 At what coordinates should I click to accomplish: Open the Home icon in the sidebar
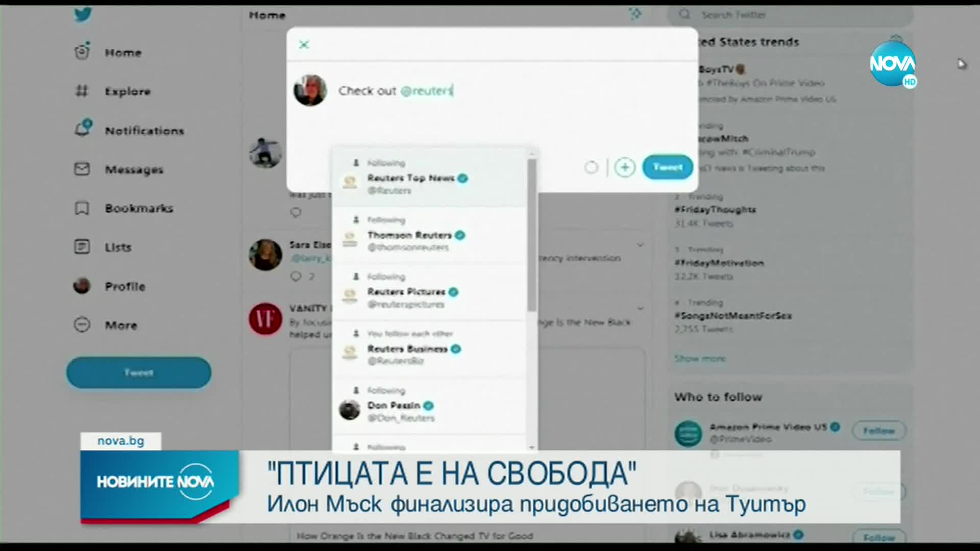(82, 52)
